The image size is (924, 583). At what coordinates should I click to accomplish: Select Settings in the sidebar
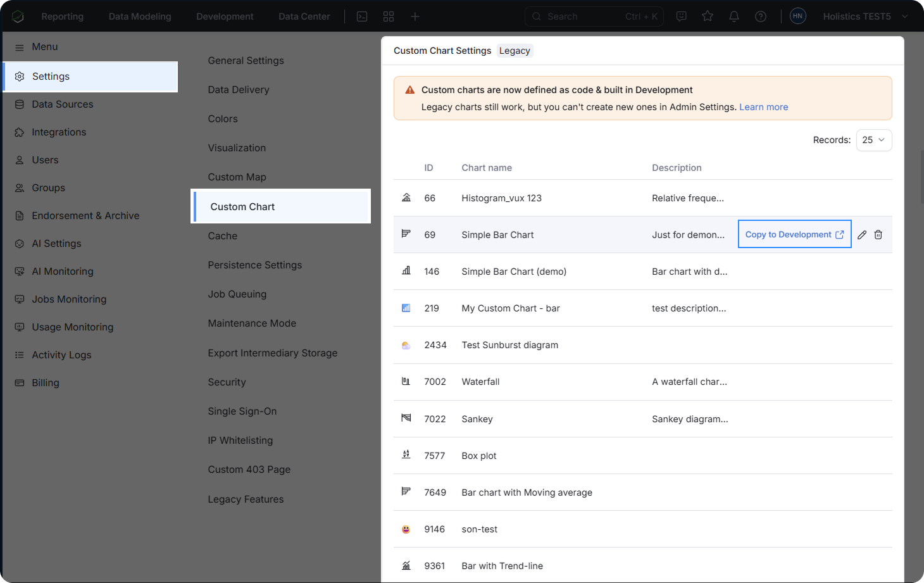tap(91, 77)
